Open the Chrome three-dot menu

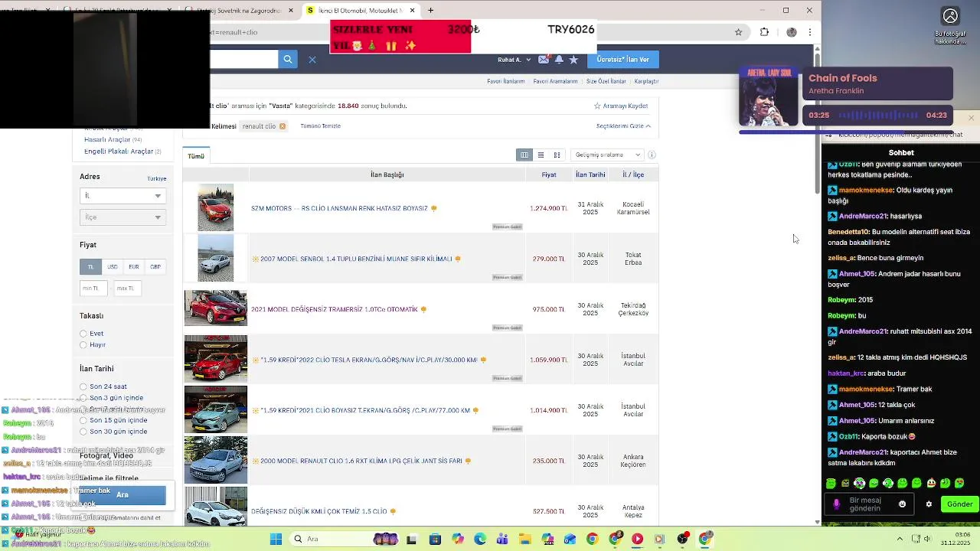pos(810,32)
